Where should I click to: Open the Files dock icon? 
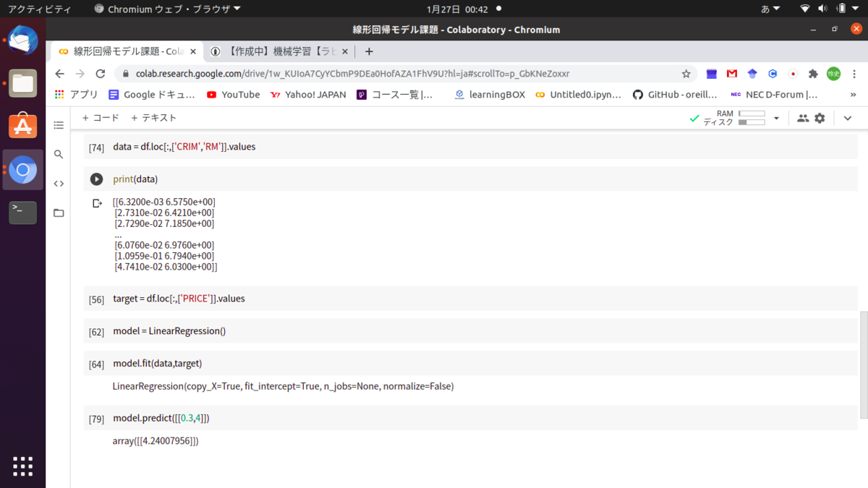22,83
